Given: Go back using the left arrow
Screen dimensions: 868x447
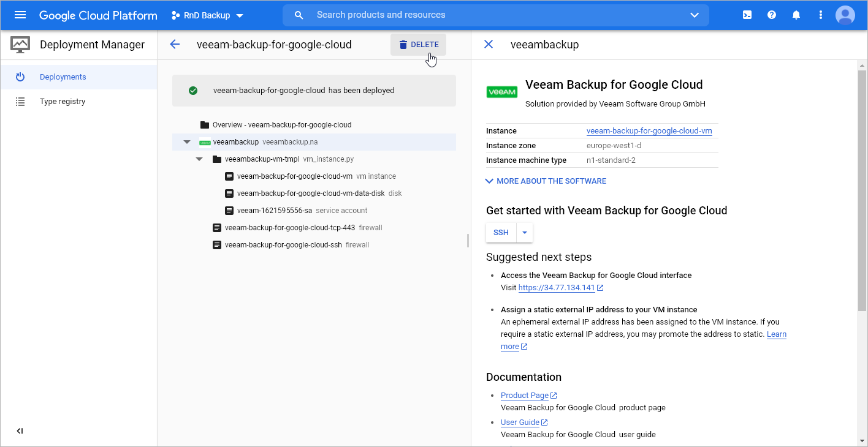Looking at the screenshot, I should click(x=175, y=44).
